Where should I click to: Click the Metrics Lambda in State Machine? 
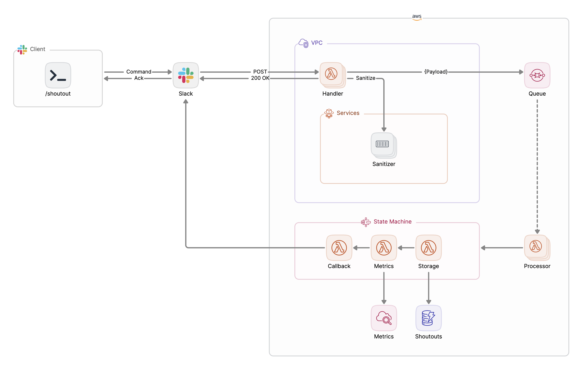(384, 248)
